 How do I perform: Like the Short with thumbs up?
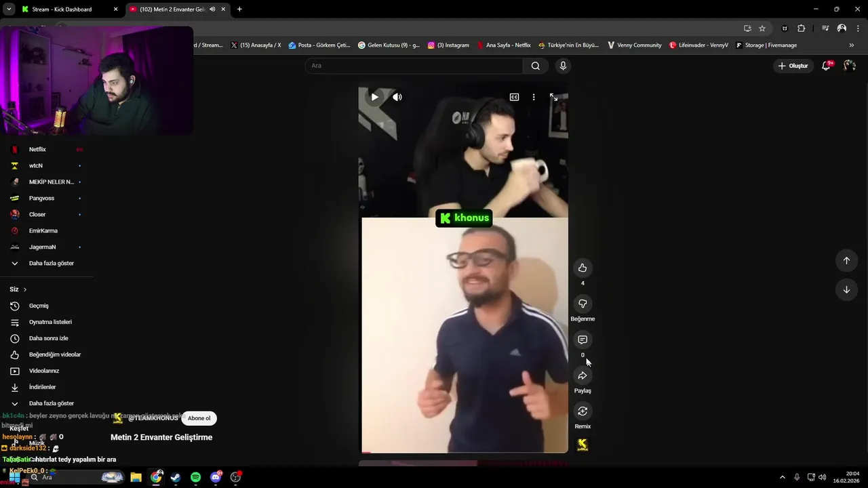pyautogui.click(x=583, y=268)
